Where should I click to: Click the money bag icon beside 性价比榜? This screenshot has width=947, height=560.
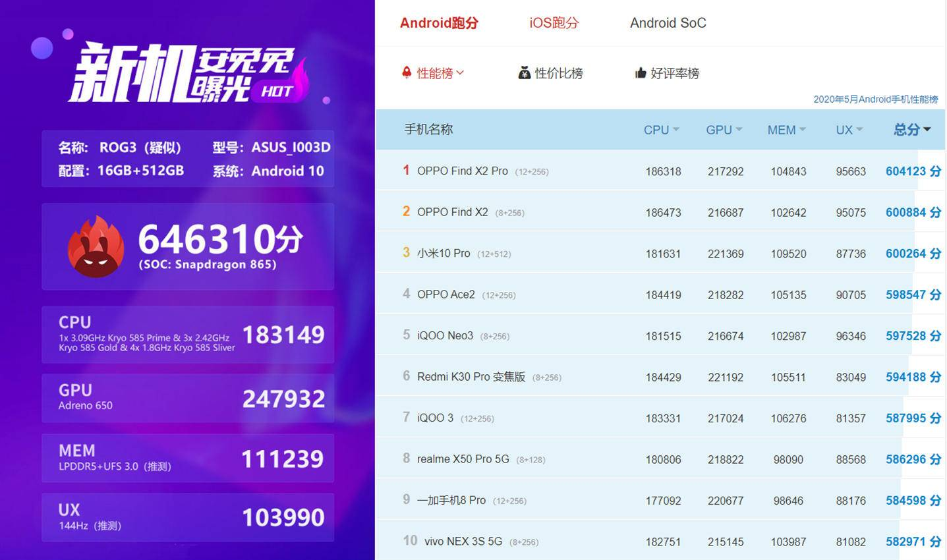(525, 72)
